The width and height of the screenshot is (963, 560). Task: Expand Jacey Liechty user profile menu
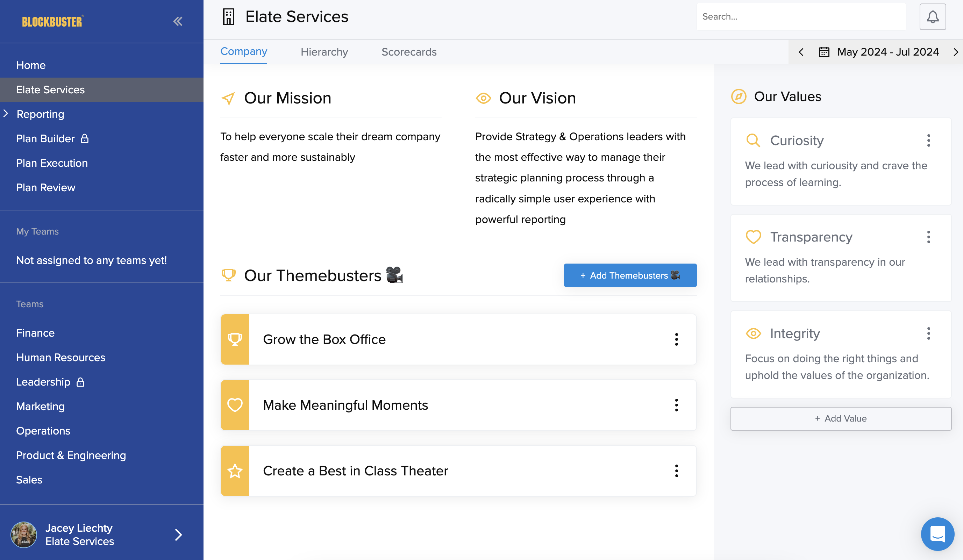click(178, 534)
